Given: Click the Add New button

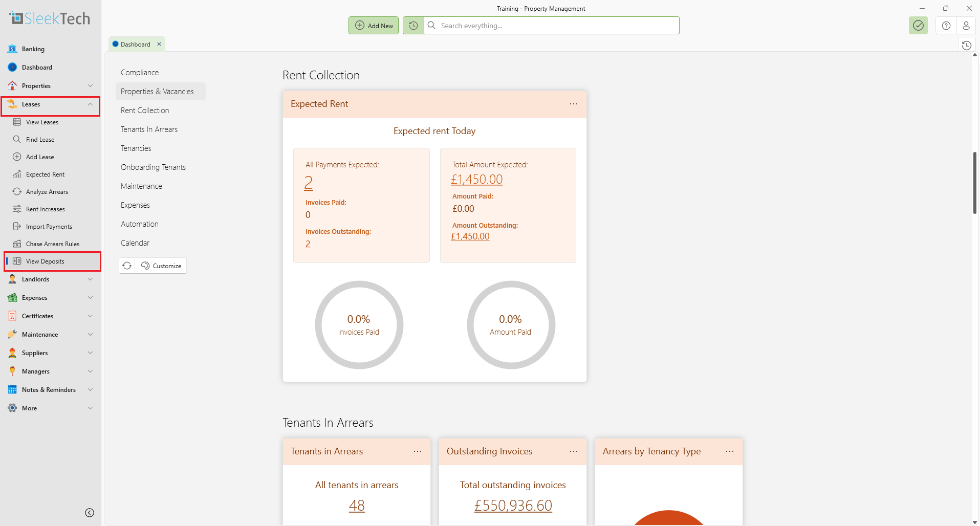Looking at the screenshot, I should pos(374,26).
